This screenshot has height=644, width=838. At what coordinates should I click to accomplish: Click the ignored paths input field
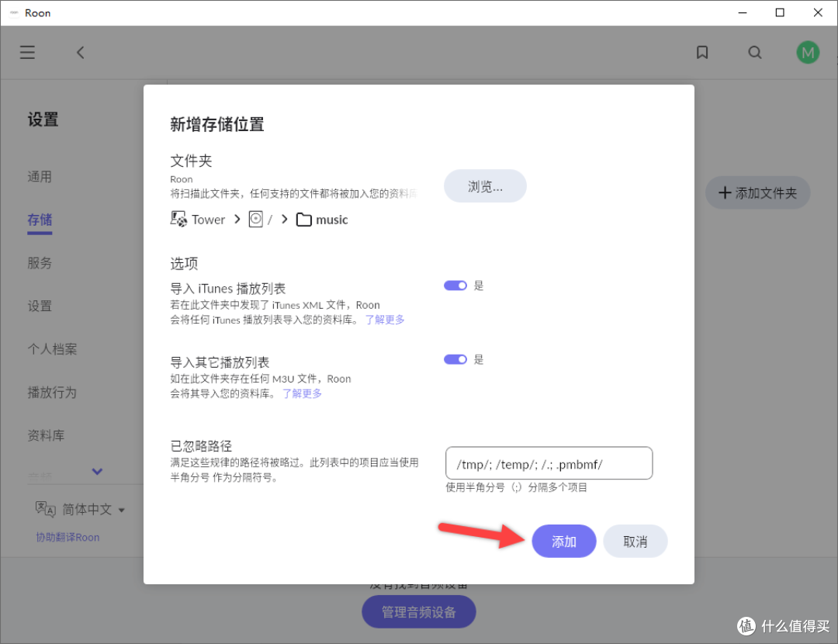549,463
